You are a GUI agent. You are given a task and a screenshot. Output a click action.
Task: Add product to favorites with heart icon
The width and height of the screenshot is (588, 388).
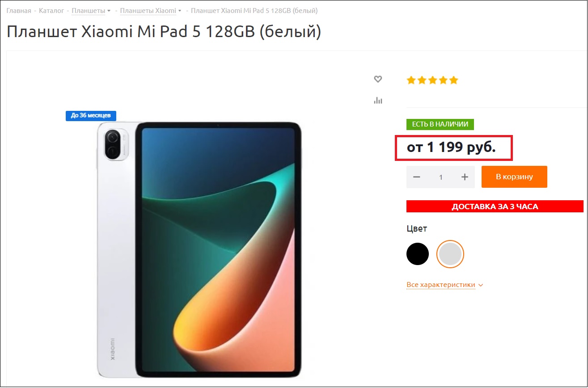[x=378, y=79]
